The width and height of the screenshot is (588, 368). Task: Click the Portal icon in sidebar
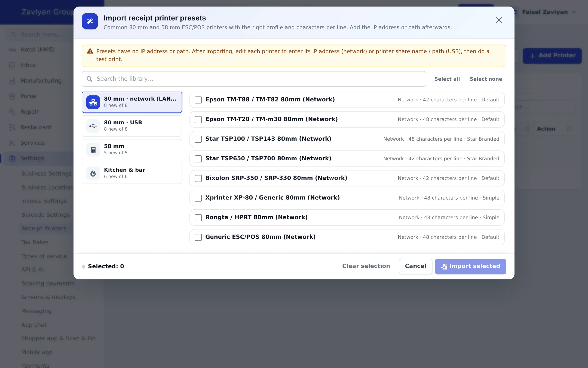coord(12,96)
